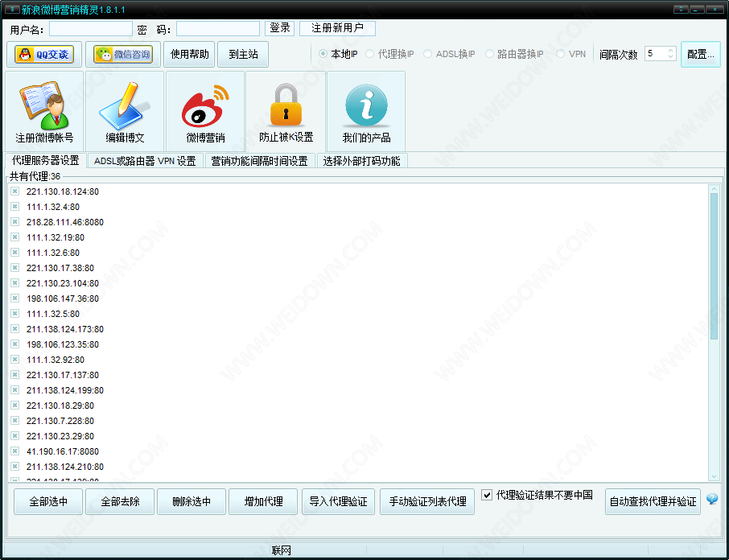
Task: Increase 间隔次数 with spinner up arrow
Action: tap(670, 50)
